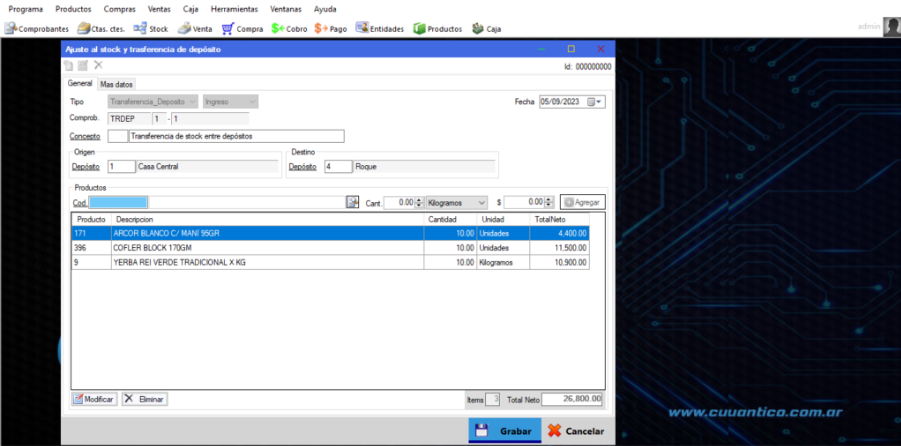Click the Ctas. ctes. toolbar icon
Image resolution: width=901 pixels, height=446 pixels.
[x=100, y=29]
